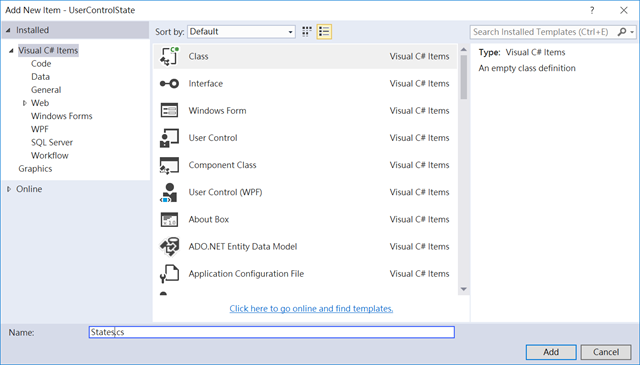
Task: Click the Name input field
Action: pyautogui.click(x=272, y=332)
